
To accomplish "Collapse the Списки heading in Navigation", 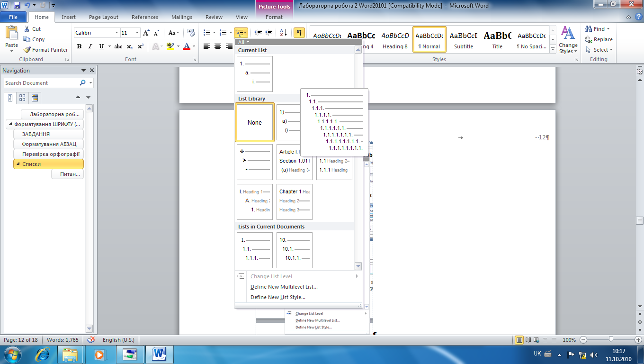I will pyautogui.click(x=18, y=164).
